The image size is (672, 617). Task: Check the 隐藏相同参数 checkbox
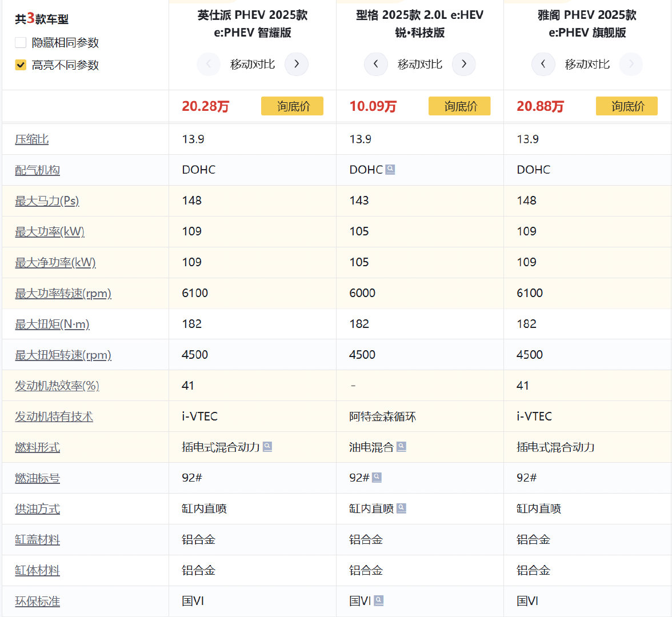coord(21,42)
